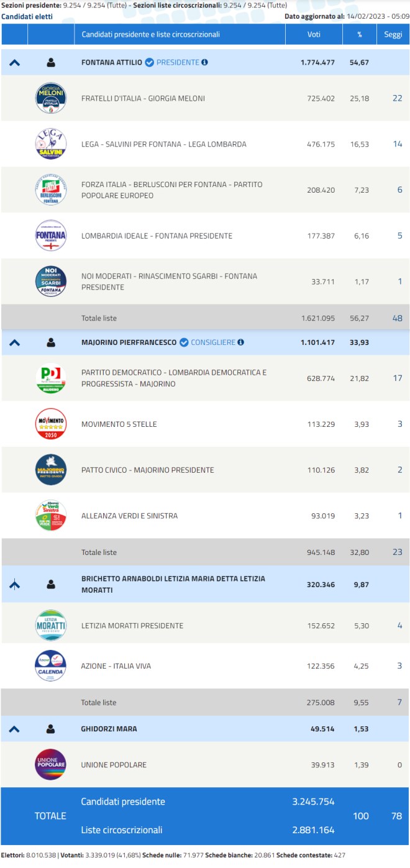Viewport: 410px width, 868px height.
Task: Click the Partito Democratico party logo
Action: click(x=51, y=378)
